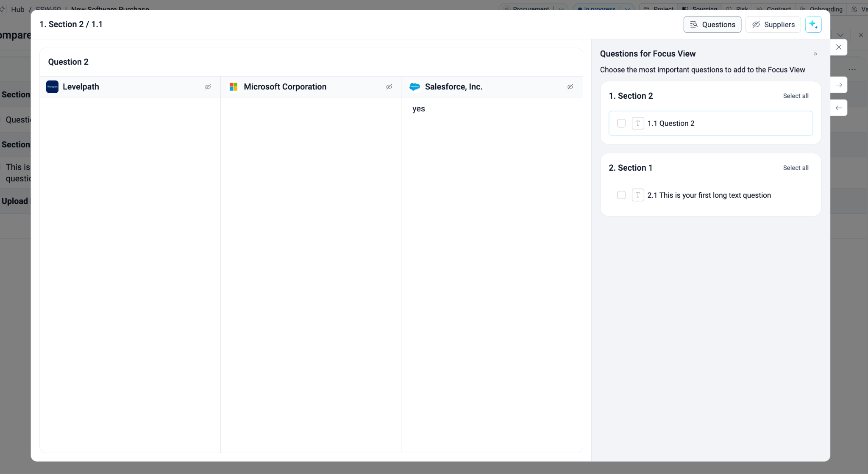The image size is (868, 474).
Task: Check the 1.1 Question 2 checkbox
Action: [x=621, y=123]
